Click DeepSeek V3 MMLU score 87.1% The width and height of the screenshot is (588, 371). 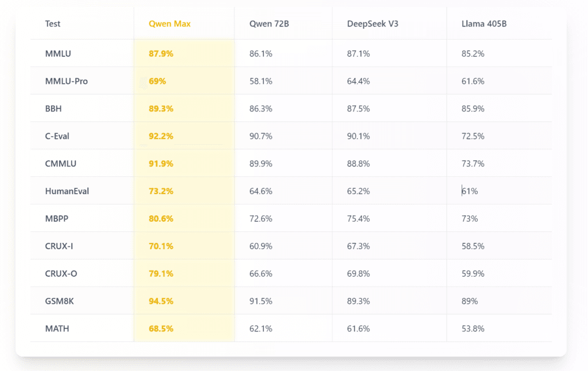(x=358, y=53)
